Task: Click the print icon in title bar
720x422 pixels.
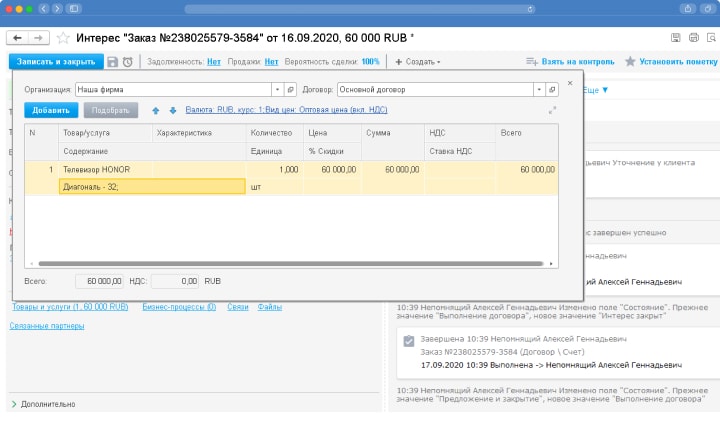Action: click(x=694, y=38)
